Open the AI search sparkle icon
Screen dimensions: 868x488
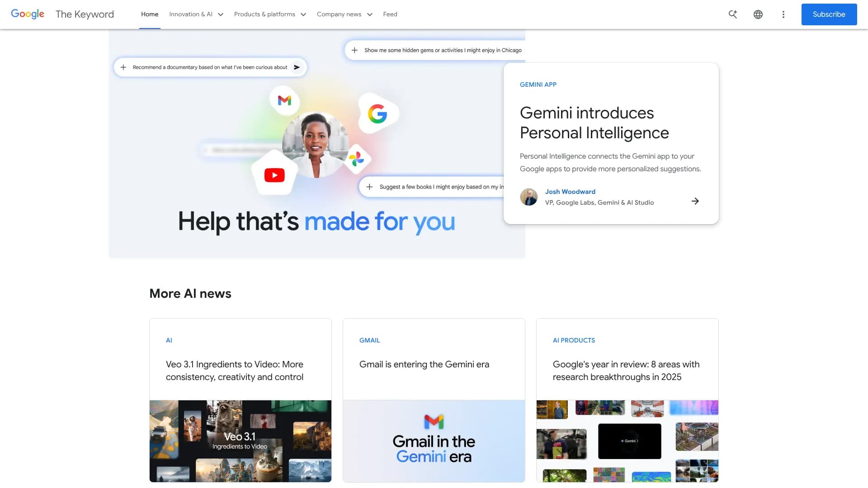point(733,14)
